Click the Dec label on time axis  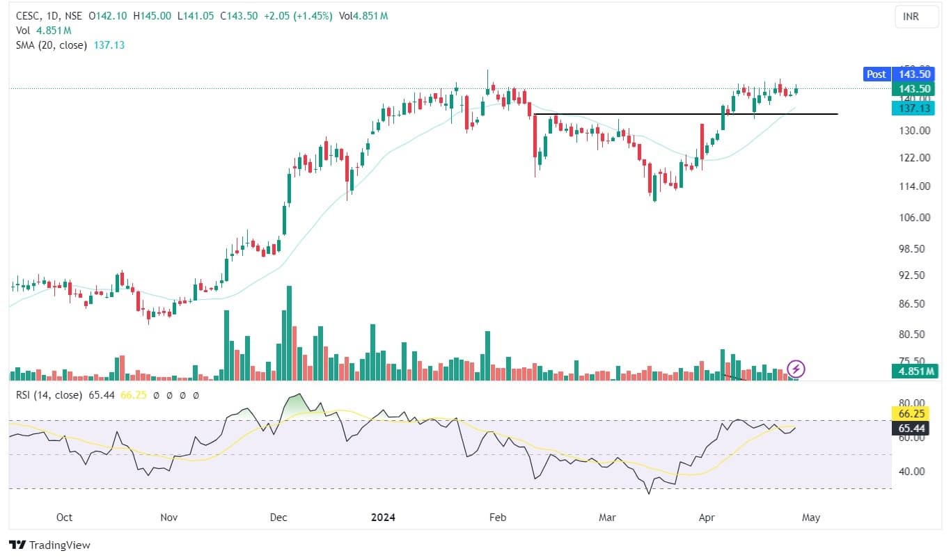tap(278, 518)
